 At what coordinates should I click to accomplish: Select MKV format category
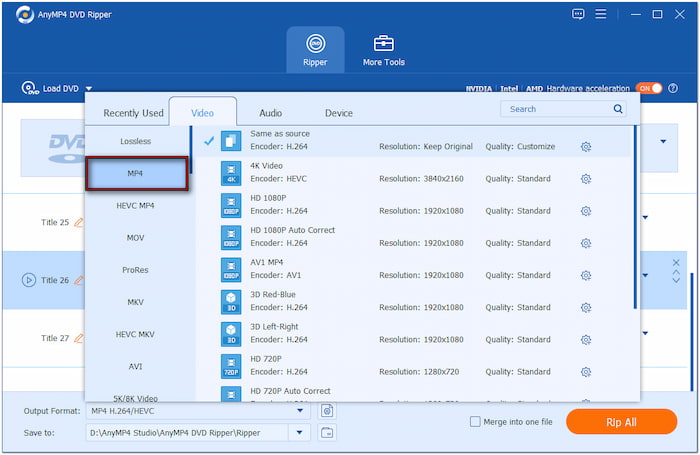[x=135, y=302]
